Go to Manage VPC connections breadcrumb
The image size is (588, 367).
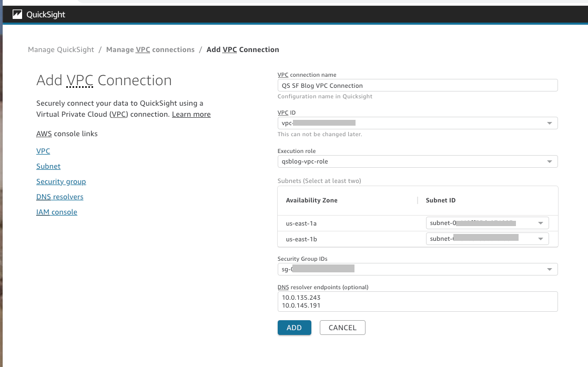150,49
